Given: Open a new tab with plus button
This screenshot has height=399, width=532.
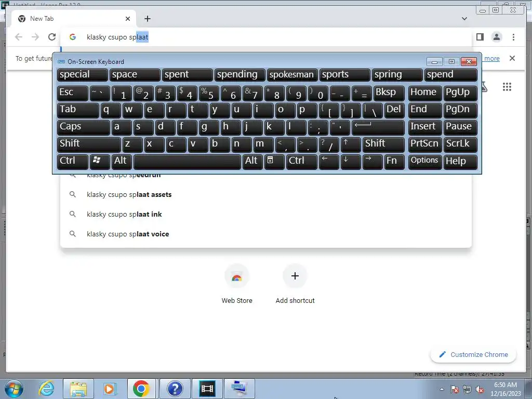Looking at the screenshot, I should [147, 19].
